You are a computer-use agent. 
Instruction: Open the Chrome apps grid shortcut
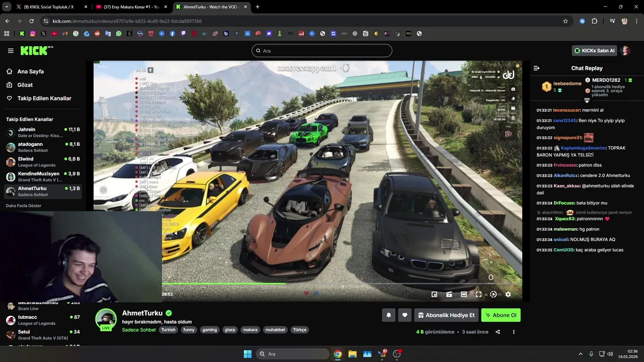pos(7,34)
